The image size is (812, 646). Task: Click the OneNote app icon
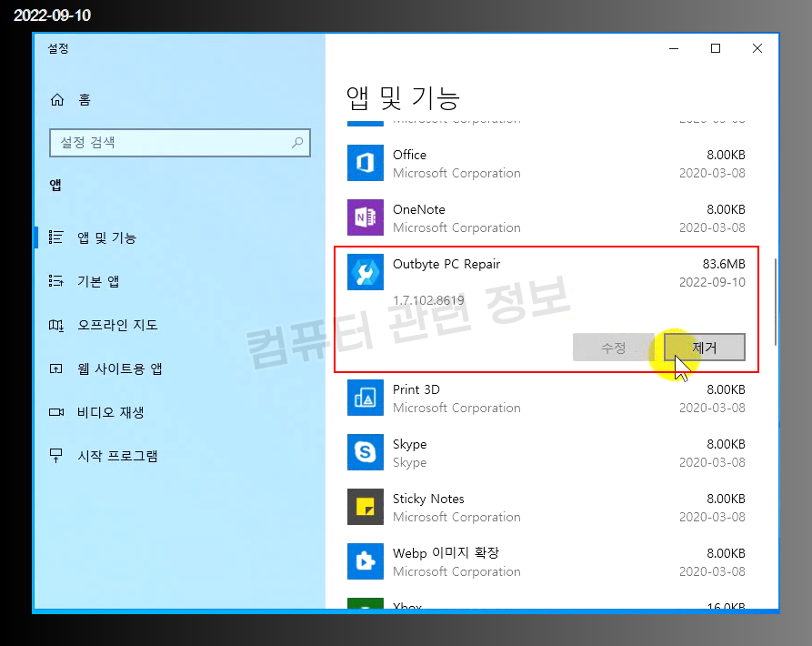pyautogui.click(x=366, y=217)
